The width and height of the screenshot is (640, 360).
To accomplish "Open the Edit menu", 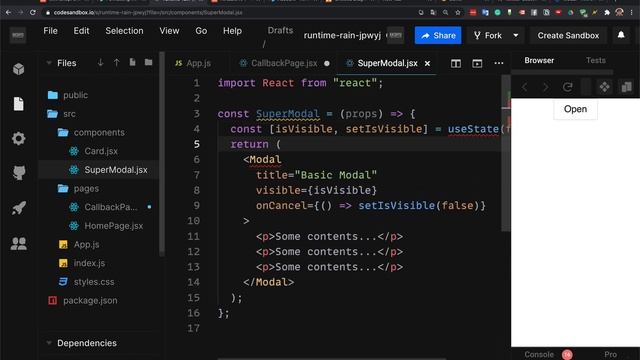I will tap(81, 31).
